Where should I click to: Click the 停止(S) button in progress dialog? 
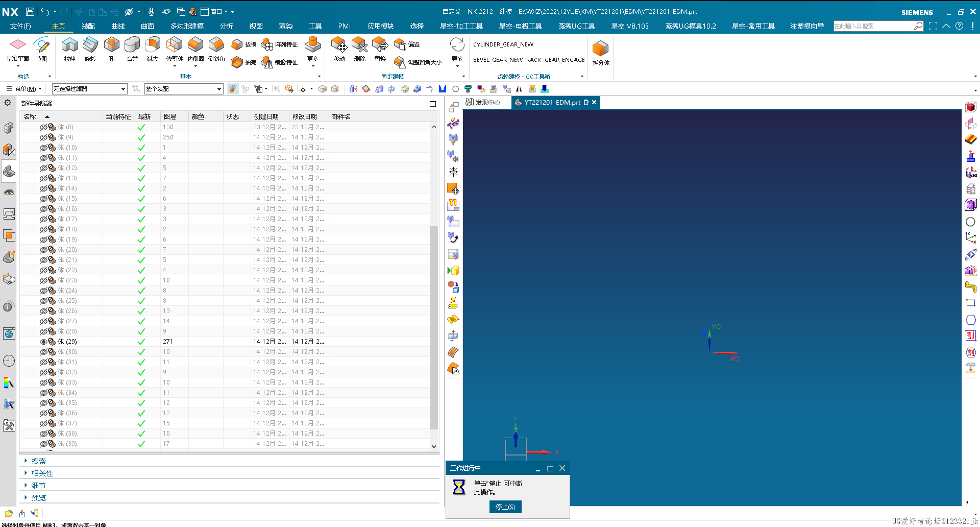505,507
